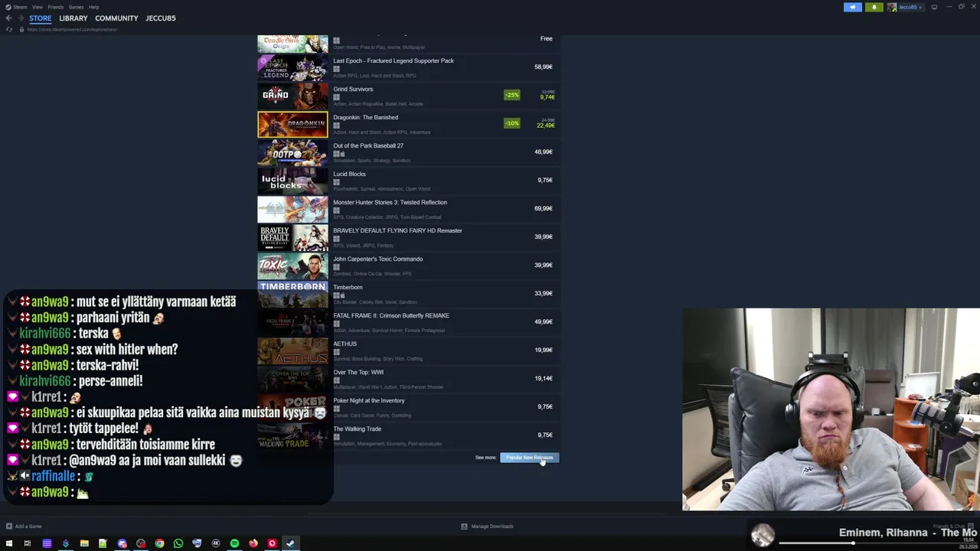Click the -25% discount badge on Grind Survivors

click(511, 95)
